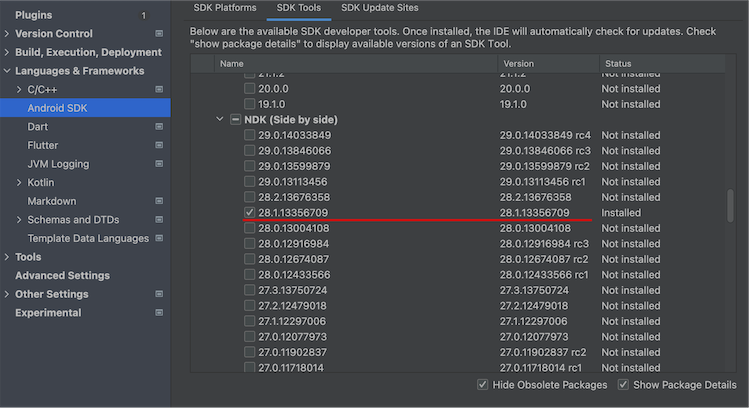This screenshot has width=749, height=408.
Task: Collapse Languages & Frameworks section
Action: (x=7, y=71)
